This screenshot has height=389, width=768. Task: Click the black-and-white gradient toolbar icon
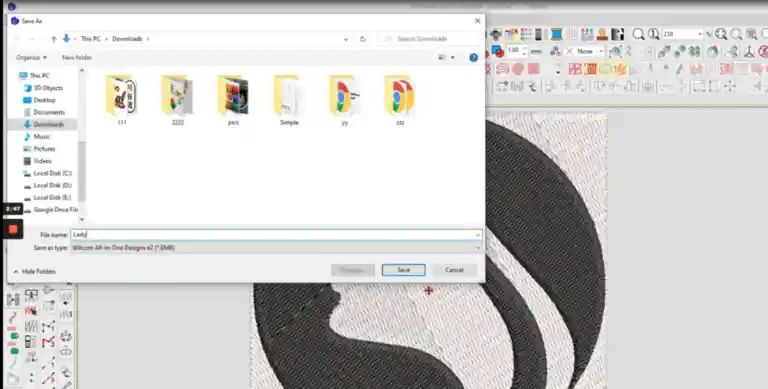pyautogui.click(x=618, y=34)
